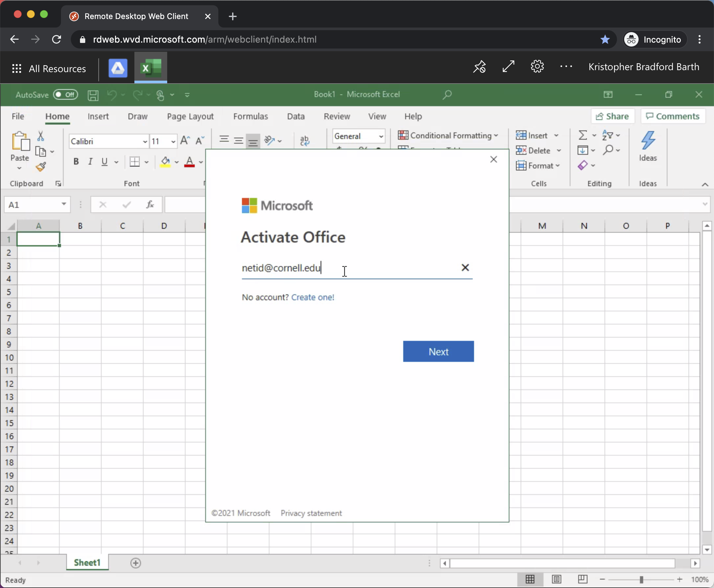Image resolution: width=714 pixels, height=588 pixels.
Task: Open the General number format dropdown
Action: click(381, 136)
